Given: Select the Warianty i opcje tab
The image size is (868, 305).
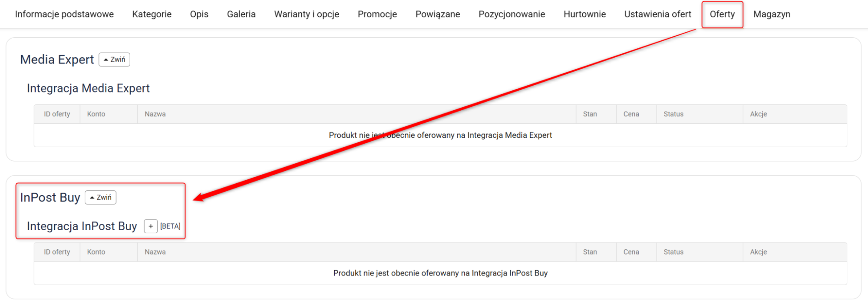Looking at the screenshot, I should tap(307, 14).
